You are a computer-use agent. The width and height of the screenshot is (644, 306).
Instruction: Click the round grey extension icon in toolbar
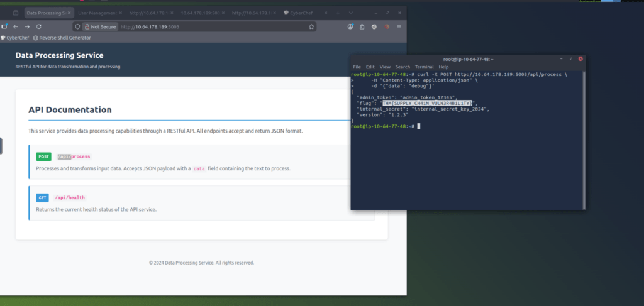(x=374, y=26)
